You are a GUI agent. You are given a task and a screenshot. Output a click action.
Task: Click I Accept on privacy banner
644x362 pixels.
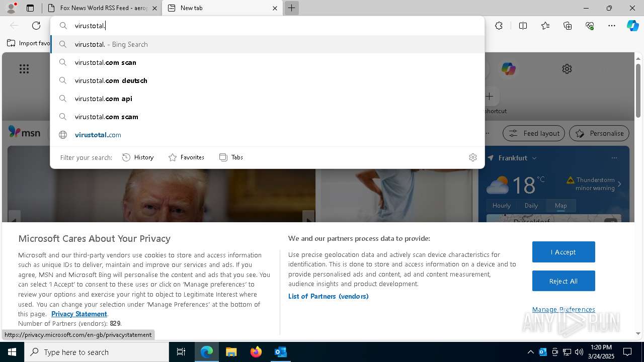pyautogui.click(x=563, y=252)
